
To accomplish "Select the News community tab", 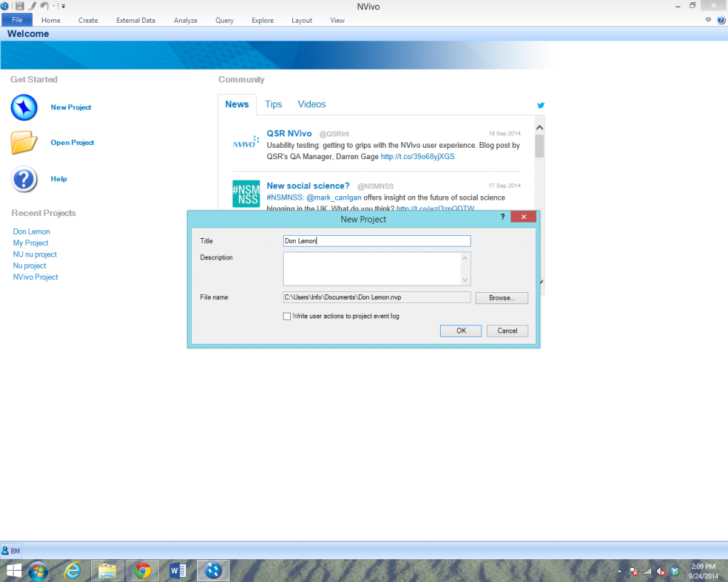I will [237, 104].
